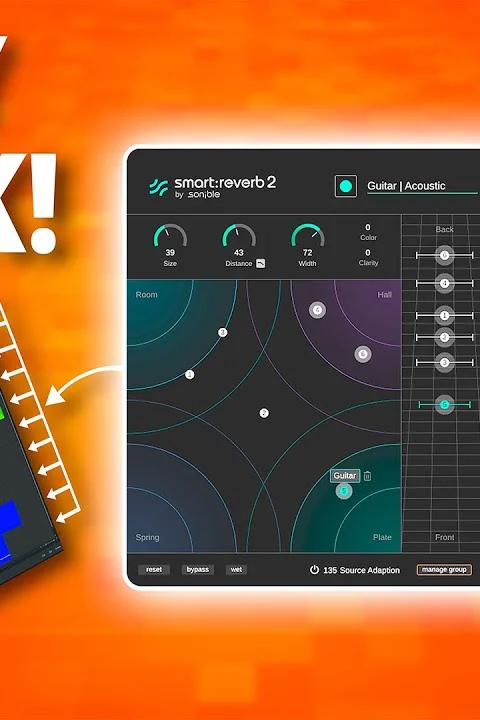Click the manage group button
The height and width of the screenshot is (720, 480).
point(444,570)
